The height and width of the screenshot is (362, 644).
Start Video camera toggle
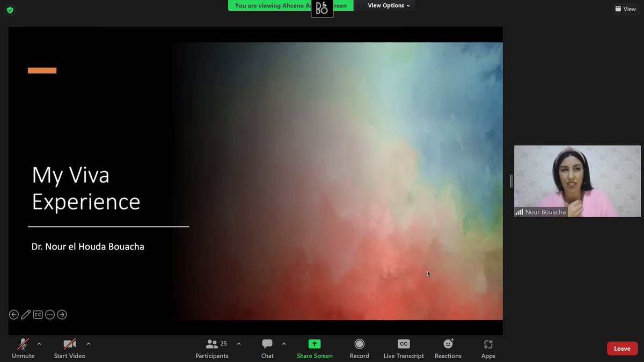70,349
